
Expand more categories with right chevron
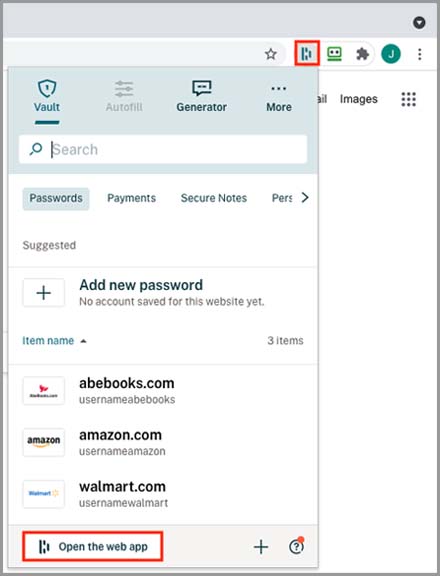[x=305, y=198]
